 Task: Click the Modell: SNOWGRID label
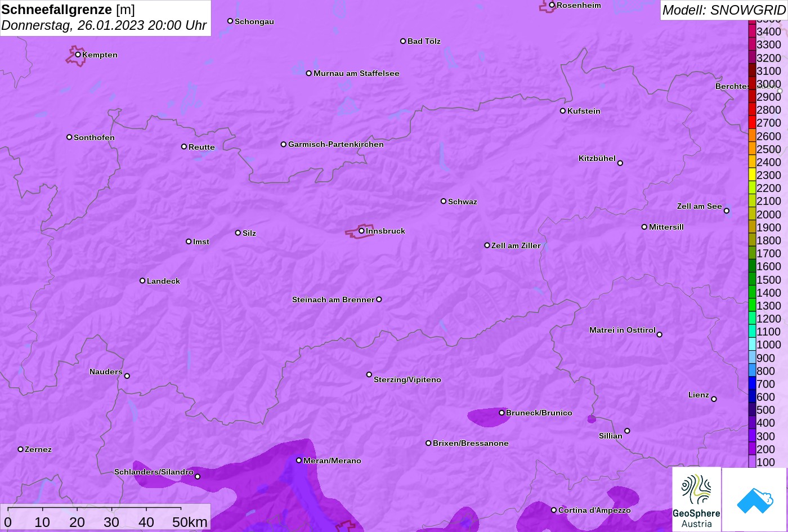(724, 10)
